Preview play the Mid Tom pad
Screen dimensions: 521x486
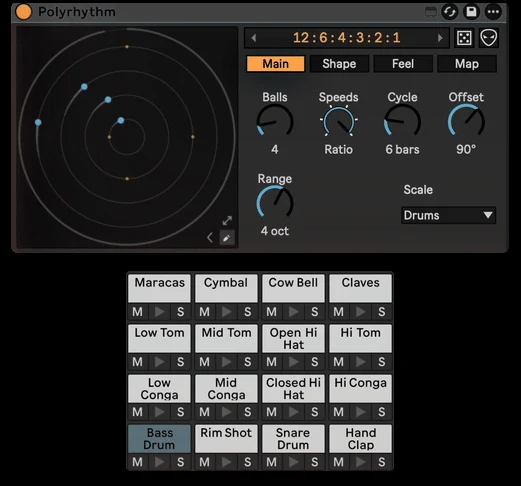[226, 362]
